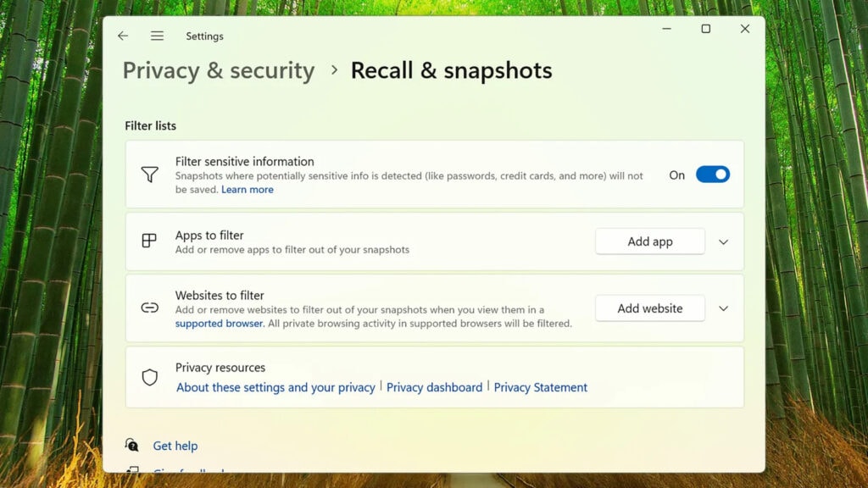Go back to Privacy & security breadcrumb

click(219, 70)
